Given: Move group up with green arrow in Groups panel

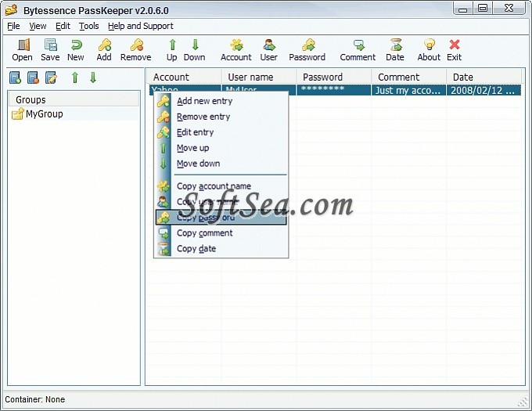Looking at the screenshot, I should point(75,78).
